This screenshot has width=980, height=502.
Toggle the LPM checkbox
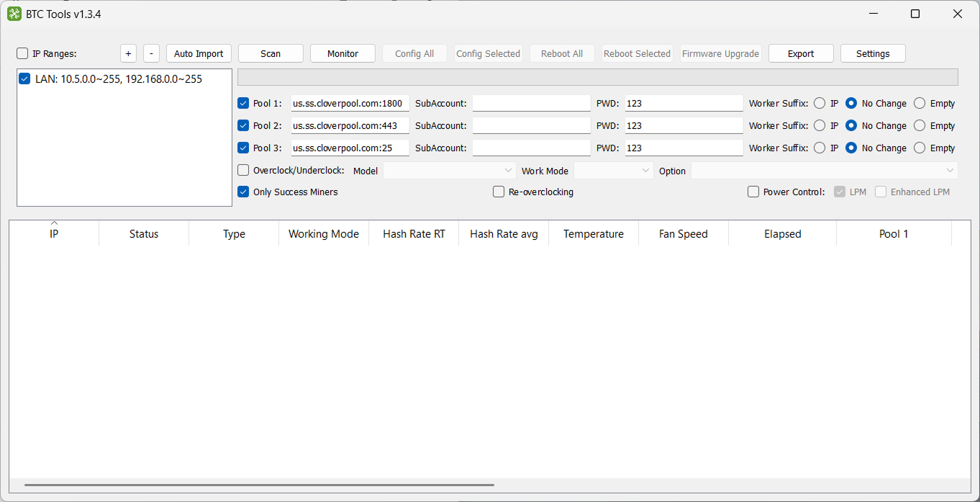pyautogui.click(x=840, y=192)
